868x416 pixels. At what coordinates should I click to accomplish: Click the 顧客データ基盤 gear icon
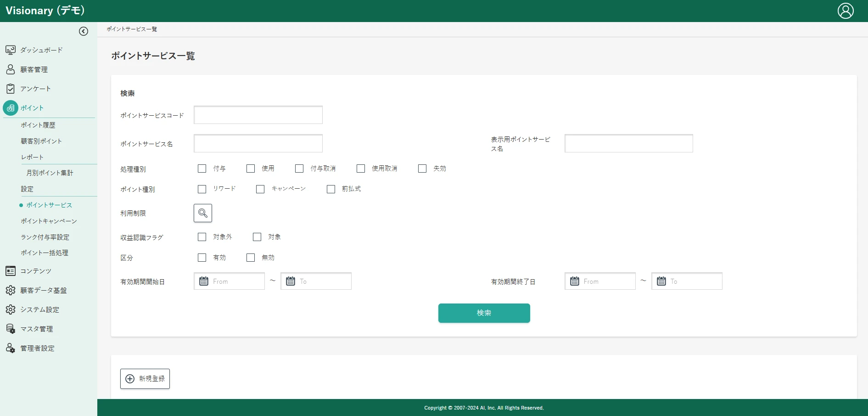tap(11, 290)
